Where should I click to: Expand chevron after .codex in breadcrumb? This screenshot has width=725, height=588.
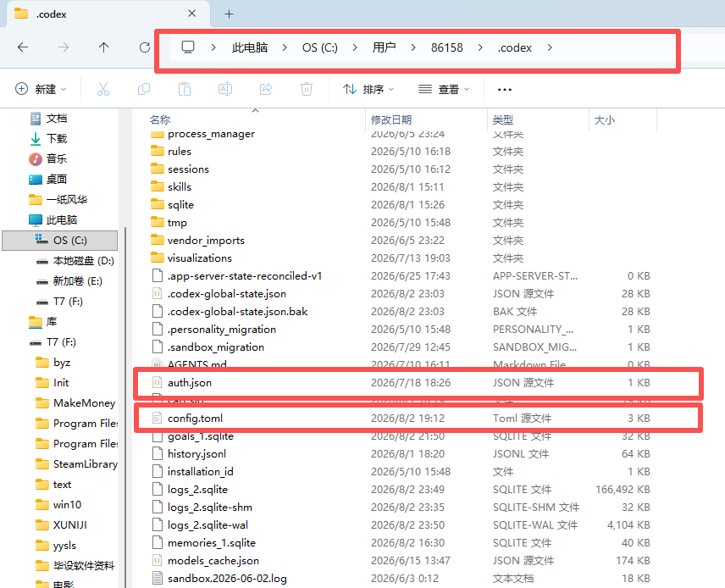point(550,47)
